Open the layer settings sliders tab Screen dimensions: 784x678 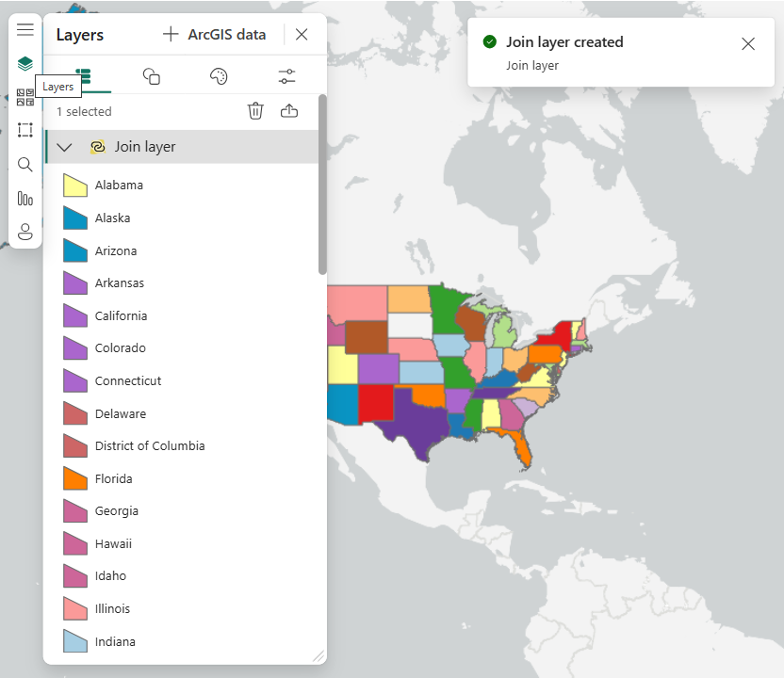pyautogui.click(x=287, y=76)
